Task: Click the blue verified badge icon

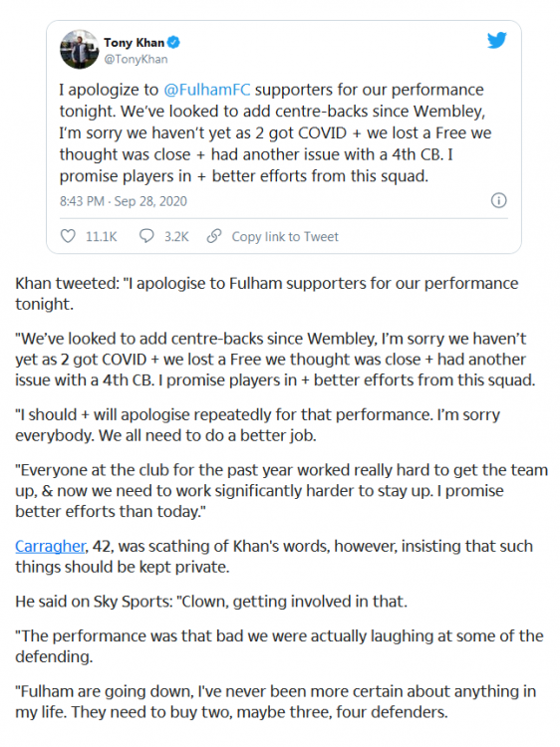Action: click(x=173, y=43)
